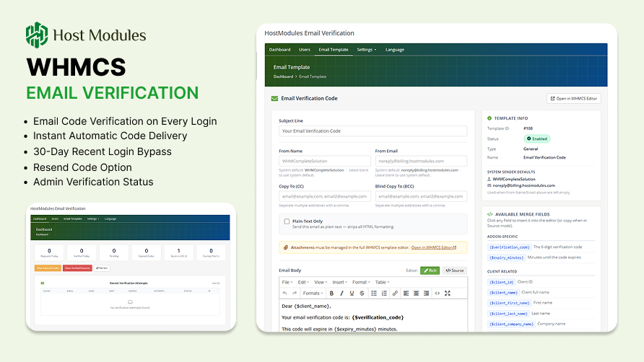Insert a bulleted list
The image size is (644, 362).
(x=374, y=293)
